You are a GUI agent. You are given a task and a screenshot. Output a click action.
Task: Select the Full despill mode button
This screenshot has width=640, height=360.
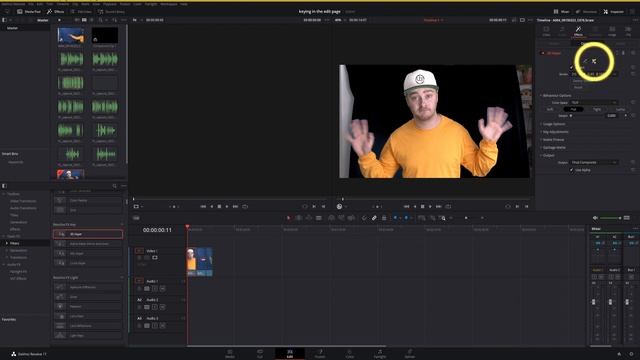[x=573, y=109]
